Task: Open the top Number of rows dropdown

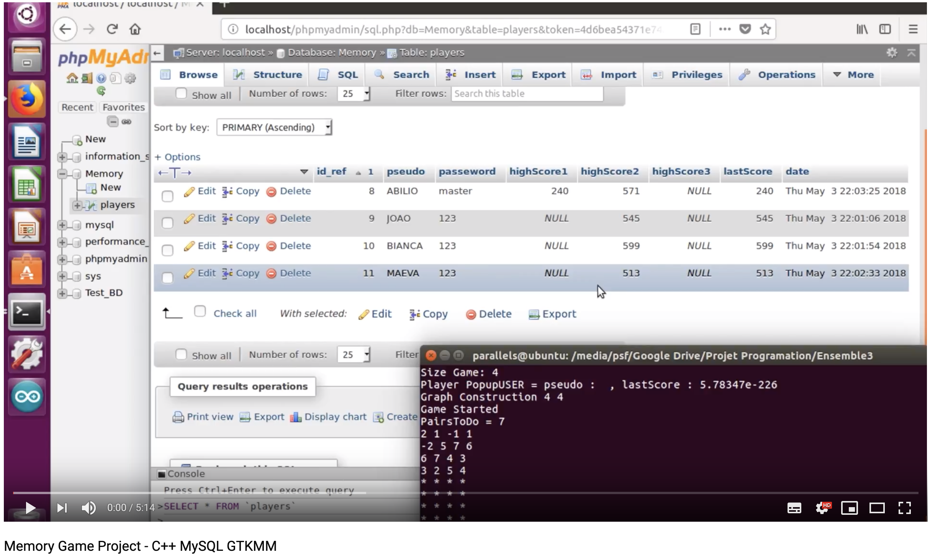Action: tap(353, 94)
